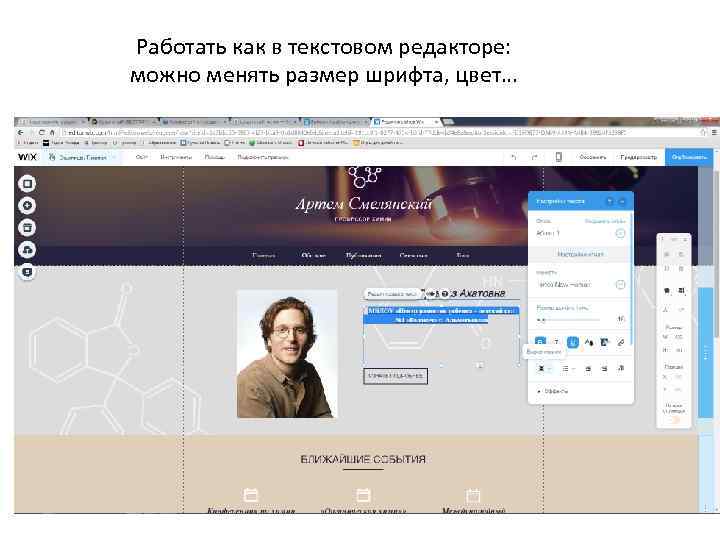Open the text alignment dropdown

(544, 368)
